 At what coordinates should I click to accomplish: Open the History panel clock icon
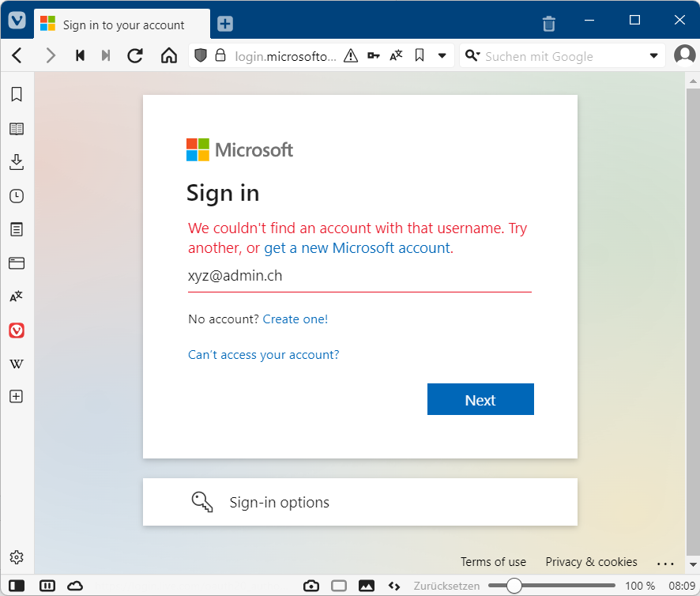pyautogui.click(x=16, y=196)
